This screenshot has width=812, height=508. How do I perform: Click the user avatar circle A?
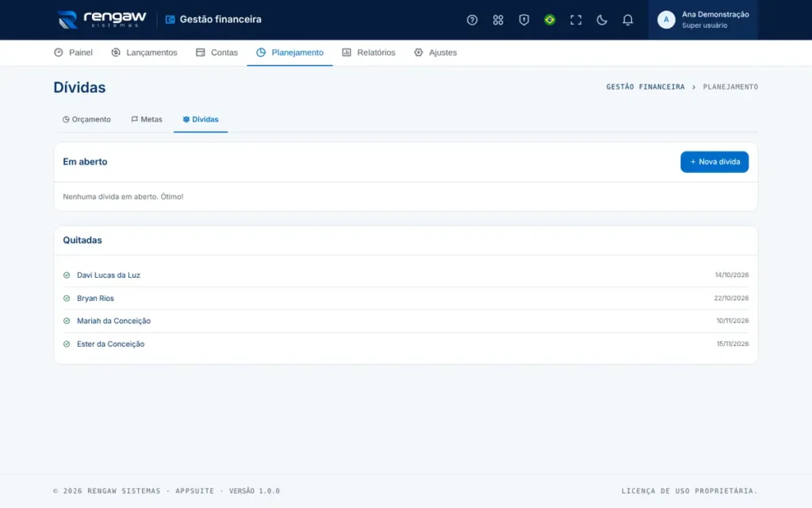point(666,20)
